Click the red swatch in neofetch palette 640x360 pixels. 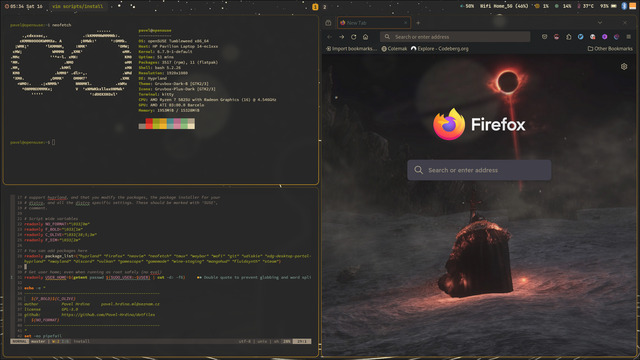(x=149, y=124)
